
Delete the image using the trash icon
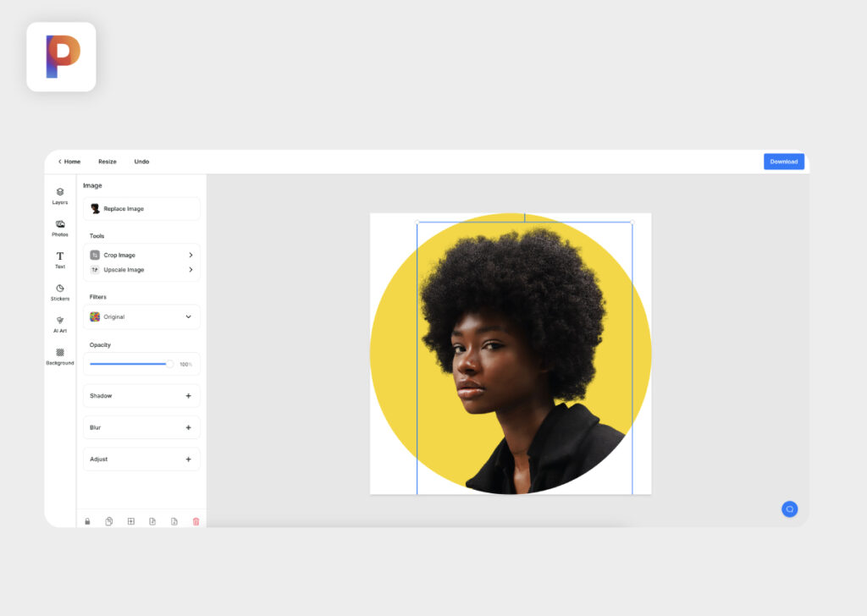pyautogui.click(x=196, y=521)
